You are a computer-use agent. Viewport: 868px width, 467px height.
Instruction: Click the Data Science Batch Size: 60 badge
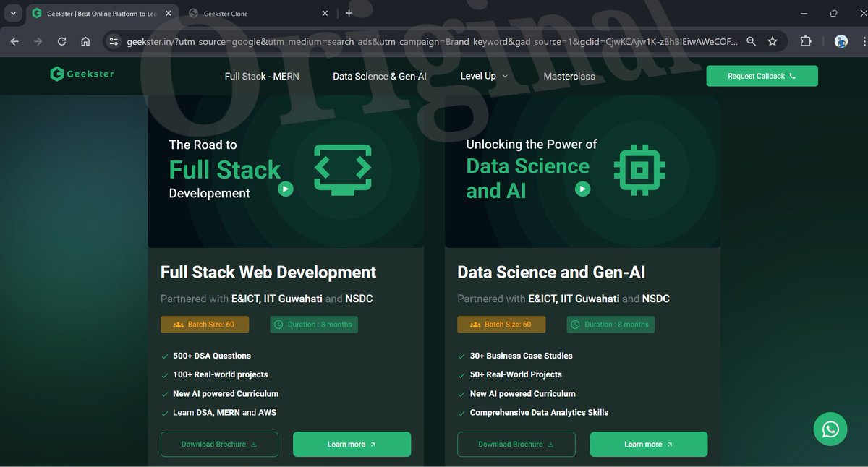(x=501, y=325)
